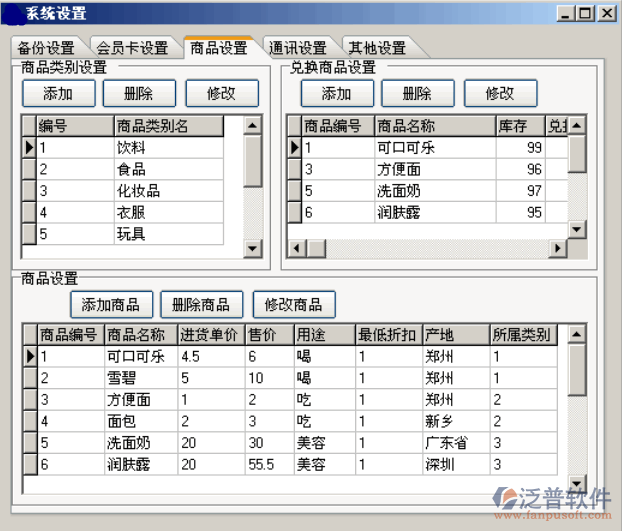Screen dimensions: 622x531
Task: Open the 会员卡设置 tab
Action: click(132, 48)
